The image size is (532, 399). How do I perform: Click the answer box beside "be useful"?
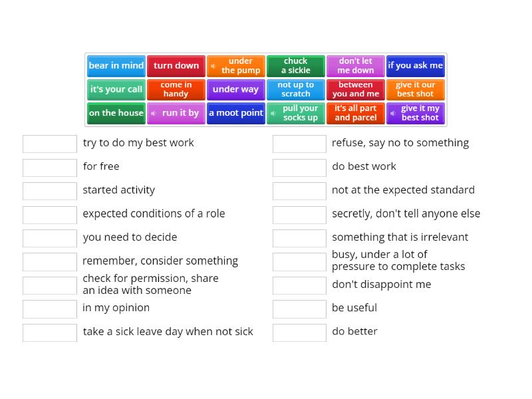299,309
